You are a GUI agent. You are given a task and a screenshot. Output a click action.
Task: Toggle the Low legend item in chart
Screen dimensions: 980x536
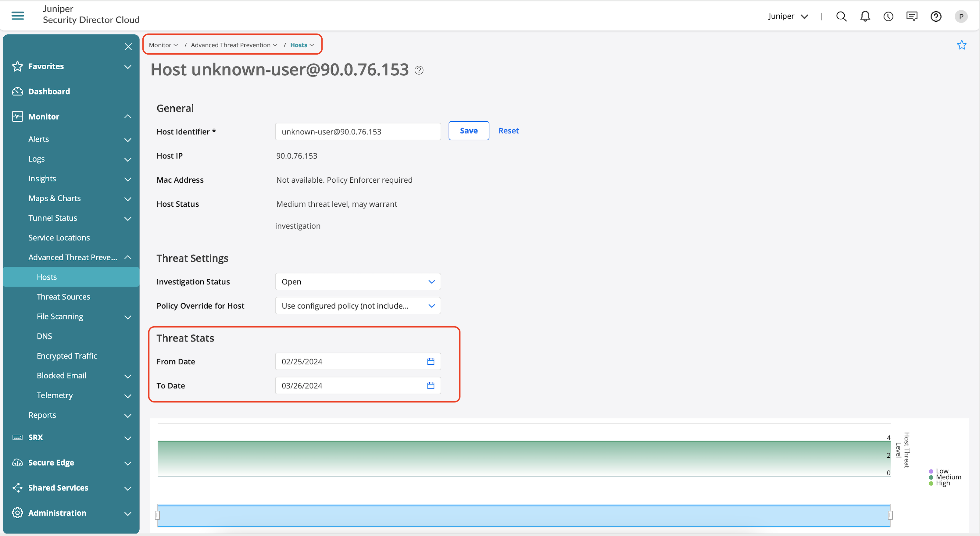pyautogui.click(x=942, y=471)
